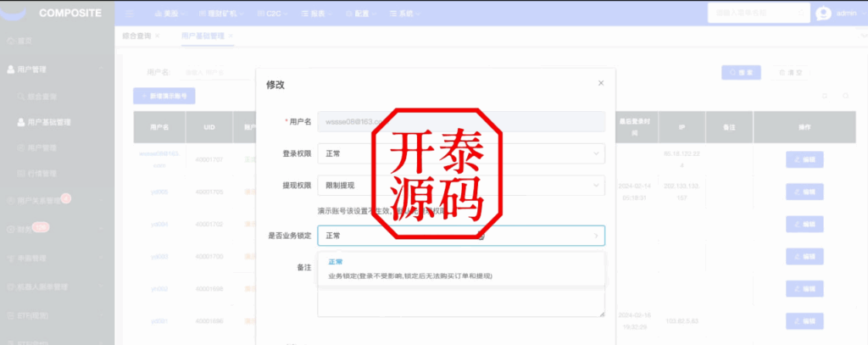Viewport: 868px width, 345px height.
Task: Click UID cell 40001705
Action: pyautogui.click(x=209, y=192)
